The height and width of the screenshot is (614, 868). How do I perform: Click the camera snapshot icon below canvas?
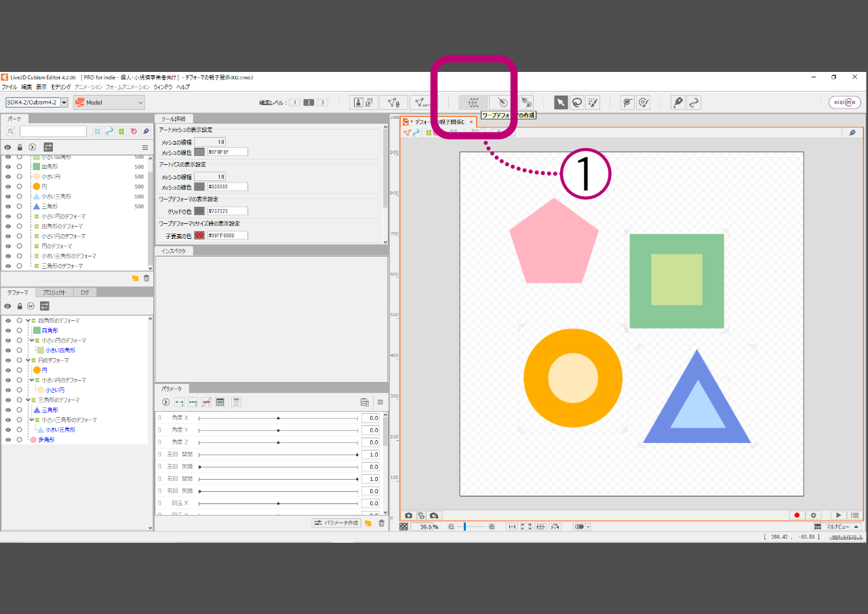tap(408, 516)
